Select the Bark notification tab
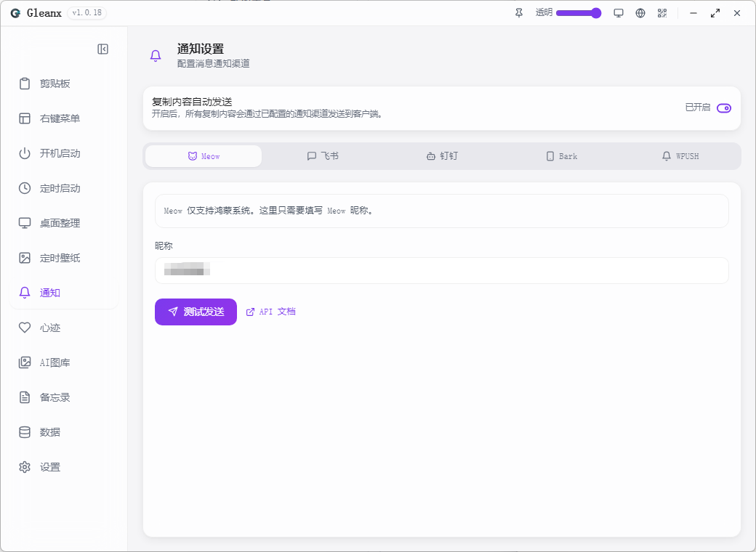Screen dimensions: 756x552 [x=561, y=156]
